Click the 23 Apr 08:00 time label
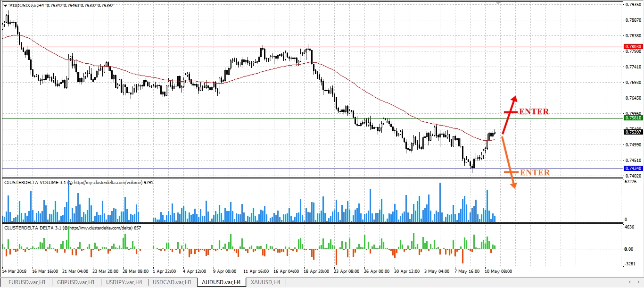 tap(347, 271)
